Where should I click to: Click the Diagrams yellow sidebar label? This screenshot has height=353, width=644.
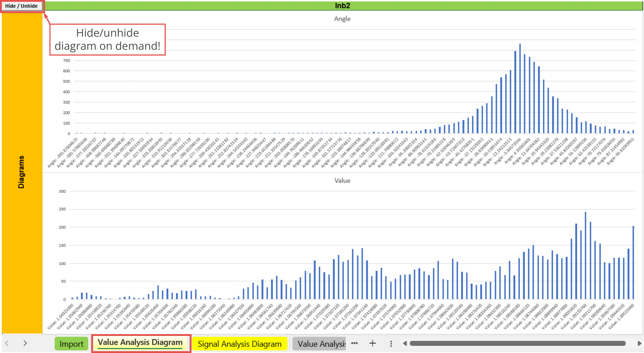pos(21,172)
